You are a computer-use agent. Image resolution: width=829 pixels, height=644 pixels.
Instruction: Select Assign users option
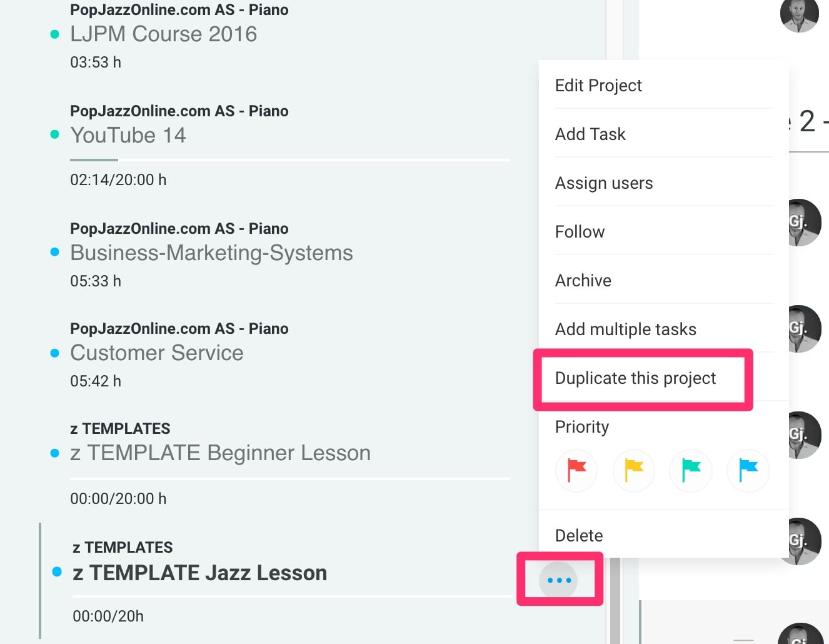tap(604, 183)
